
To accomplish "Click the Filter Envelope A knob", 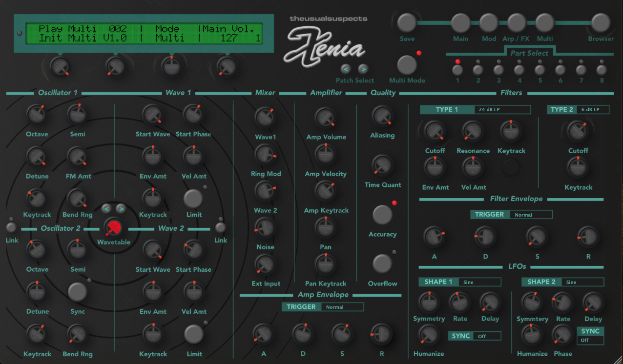I will tap(434, 236).
